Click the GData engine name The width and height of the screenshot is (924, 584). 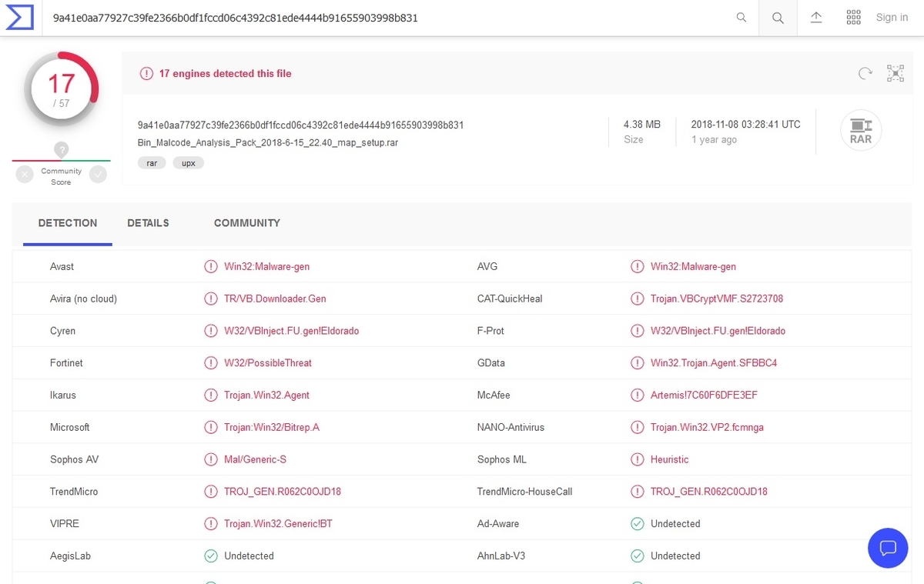[491, 363]
